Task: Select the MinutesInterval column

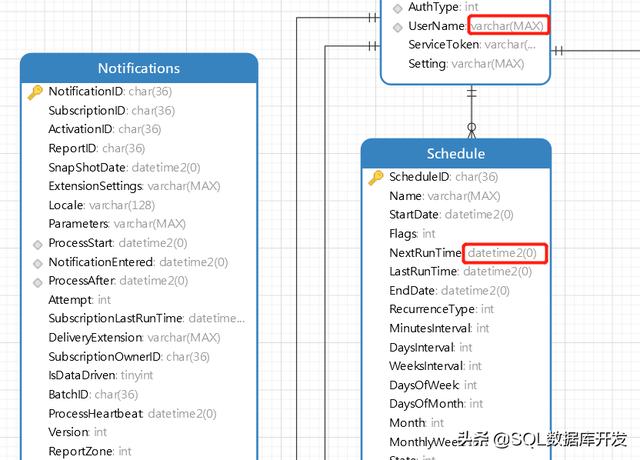Action: coord(439,328)
